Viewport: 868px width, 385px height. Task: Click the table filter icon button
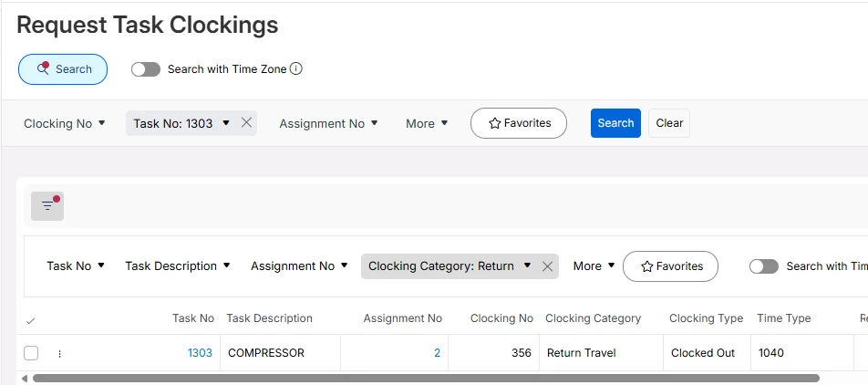pyautogui.click(x=47, y=206)
